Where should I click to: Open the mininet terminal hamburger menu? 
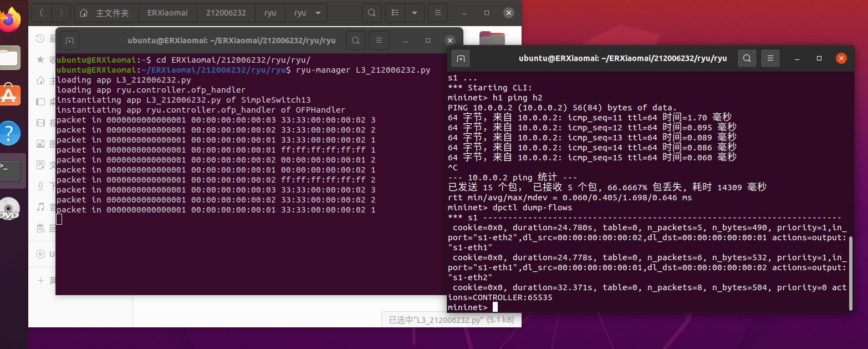click(x=770, y=58)
